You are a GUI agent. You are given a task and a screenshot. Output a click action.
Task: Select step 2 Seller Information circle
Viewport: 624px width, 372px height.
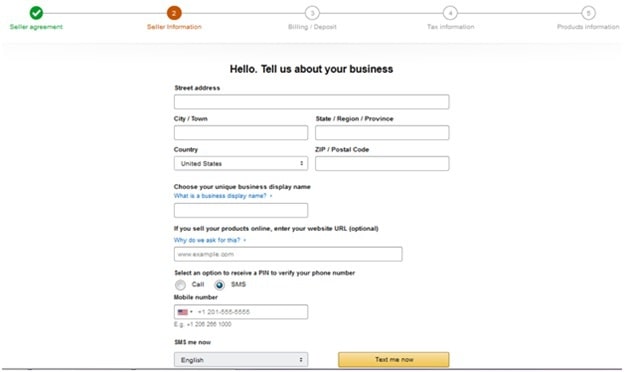coord(174,13)
